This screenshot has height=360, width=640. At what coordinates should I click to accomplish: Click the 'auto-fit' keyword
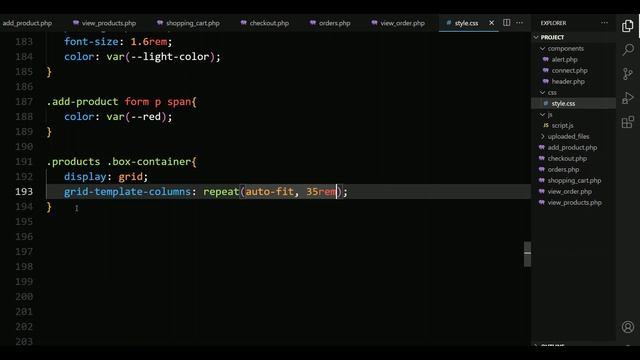269,191
